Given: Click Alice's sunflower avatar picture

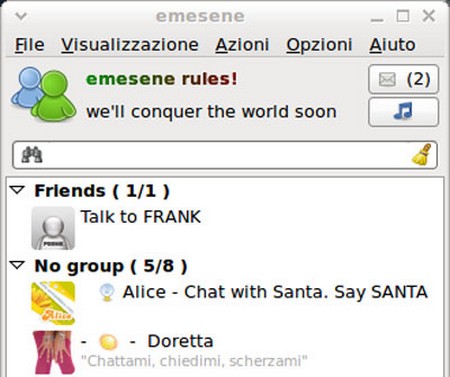Looking at the screenshot, I should tap(53, 303).
